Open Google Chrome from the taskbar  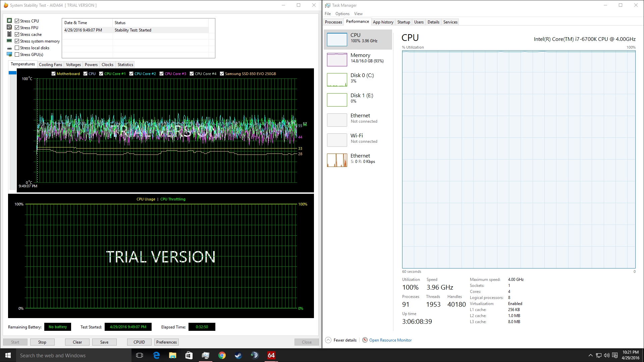222,355
